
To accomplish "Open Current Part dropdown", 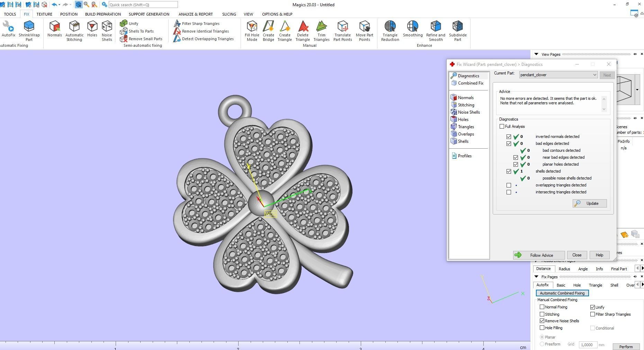I will click(558, 75).
